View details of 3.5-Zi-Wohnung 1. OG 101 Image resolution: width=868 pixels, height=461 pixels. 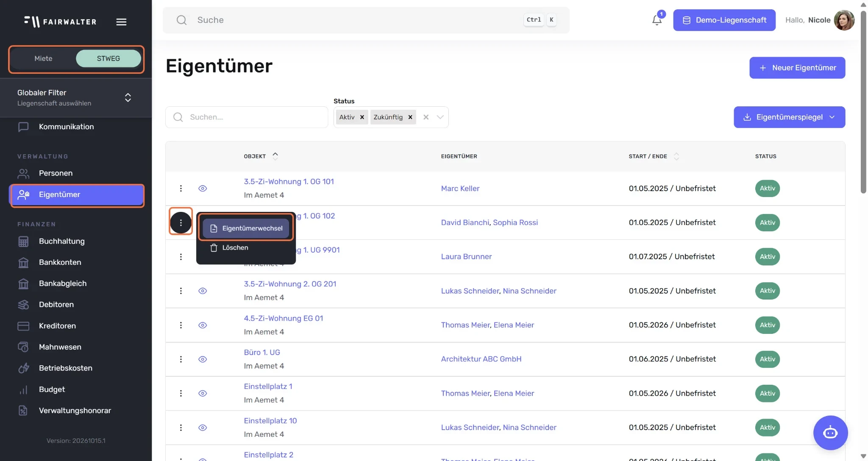pos(203,189)
